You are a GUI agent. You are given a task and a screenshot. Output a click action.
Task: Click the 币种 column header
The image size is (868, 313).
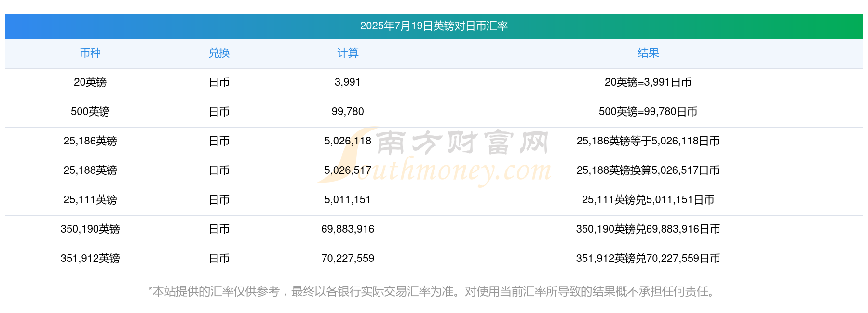(90, 53)
